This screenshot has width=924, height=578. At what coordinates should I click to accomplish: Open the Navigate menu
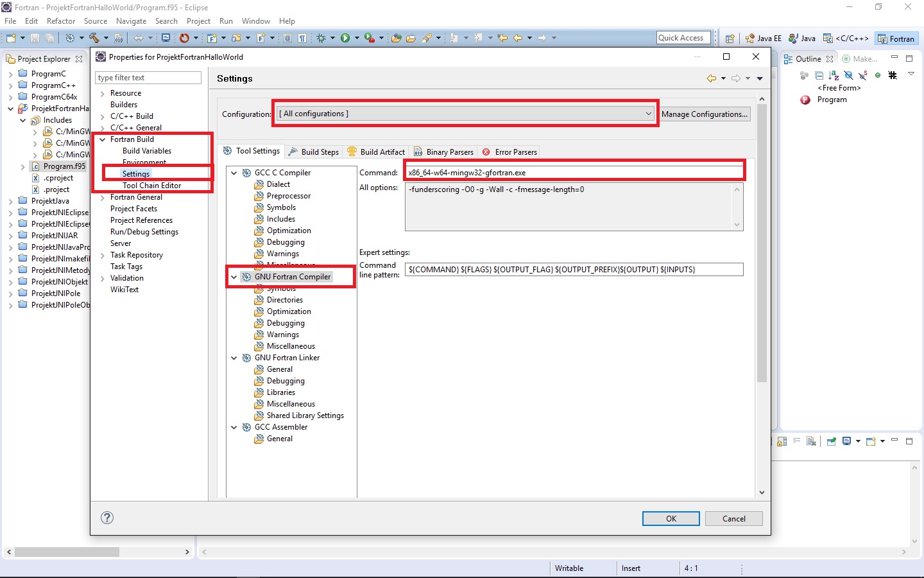(x=131, y=21)
